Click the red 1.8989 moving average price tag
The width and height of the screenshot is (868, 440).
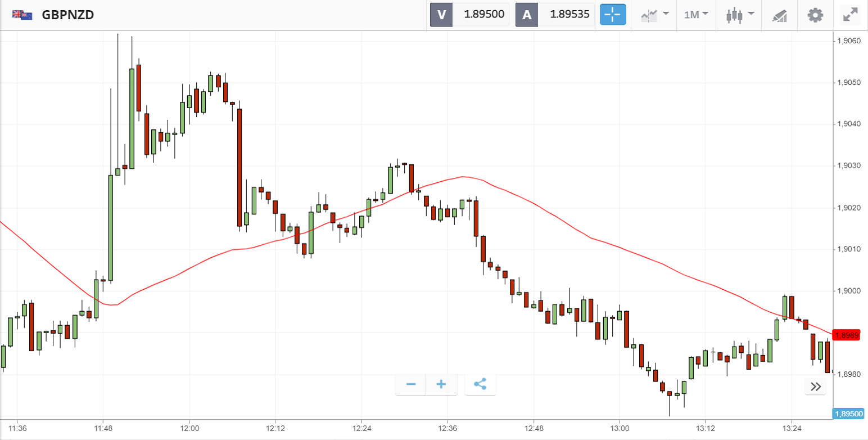tap(847, 335)
